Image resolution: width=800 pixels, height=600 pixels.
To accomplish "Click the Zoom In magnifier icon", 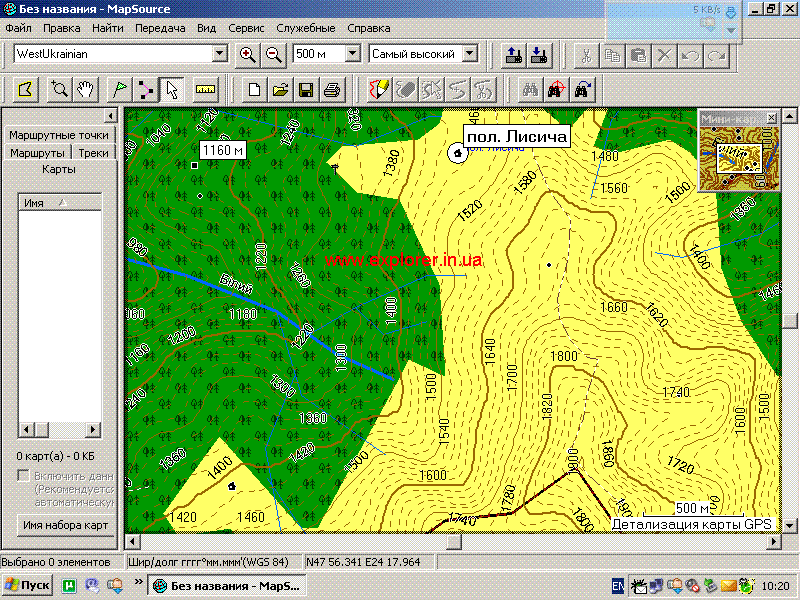I will click(247, 54).
